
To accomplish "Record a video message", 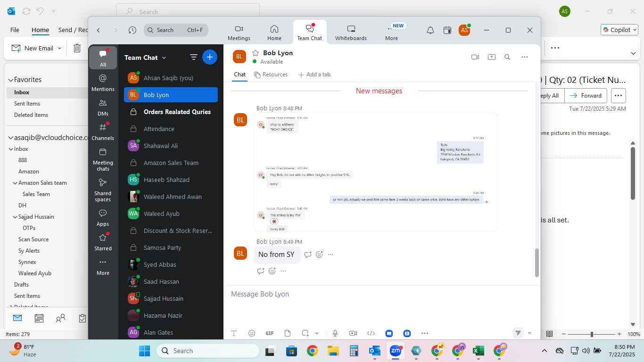I will pyautogui.click(x=353, y=333).
